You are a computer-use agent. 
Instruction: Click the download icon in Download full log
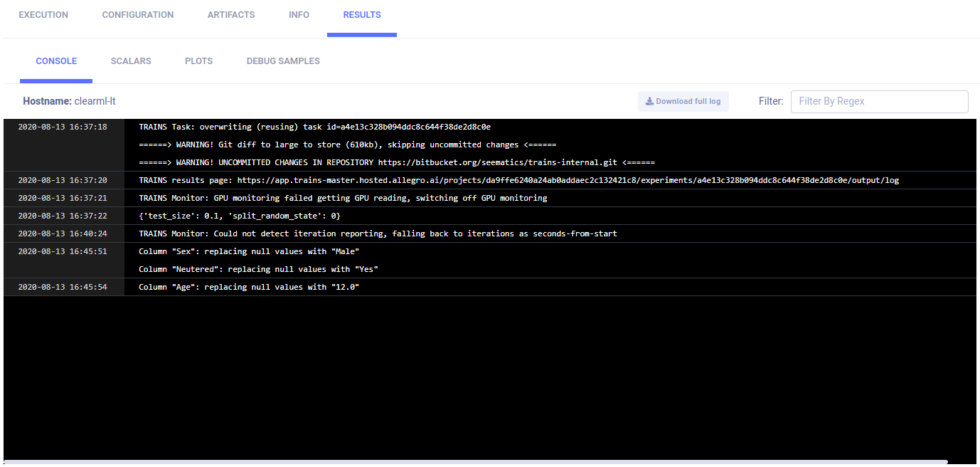pyautogui.click(x=649, y=101)
